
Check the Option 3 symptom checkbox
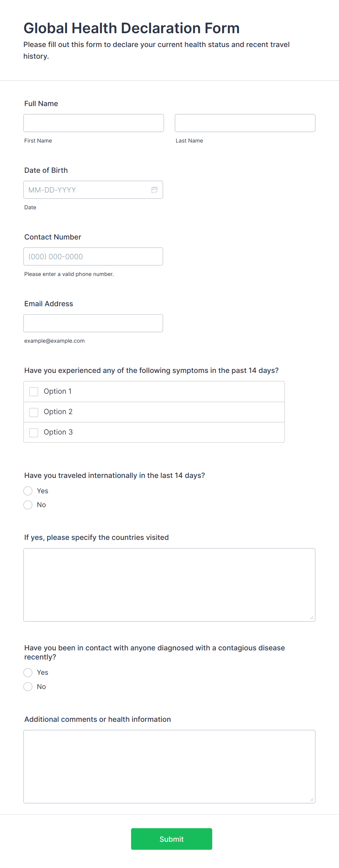coord(34,432)
